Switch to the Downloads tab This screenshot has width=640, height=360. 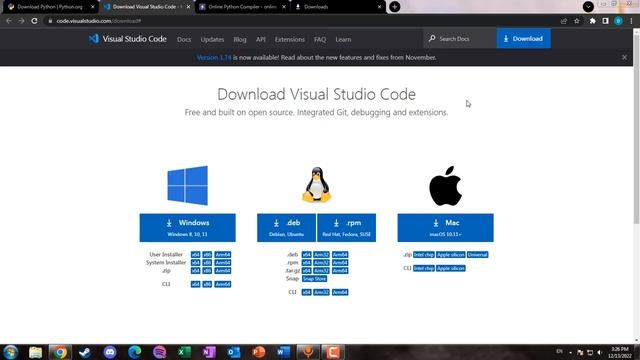click(338, 7)
